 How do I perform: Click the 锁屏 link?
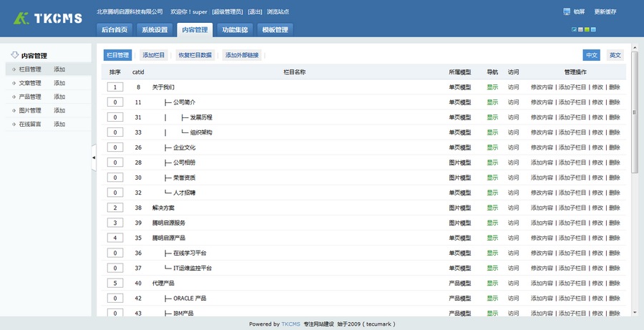579,12
